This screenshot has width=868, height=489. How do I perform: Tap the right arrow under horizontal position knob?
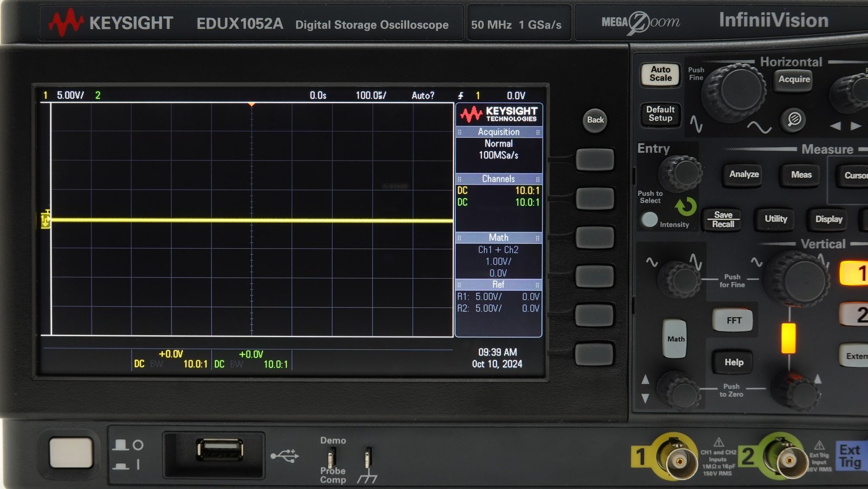coord(856,126)
